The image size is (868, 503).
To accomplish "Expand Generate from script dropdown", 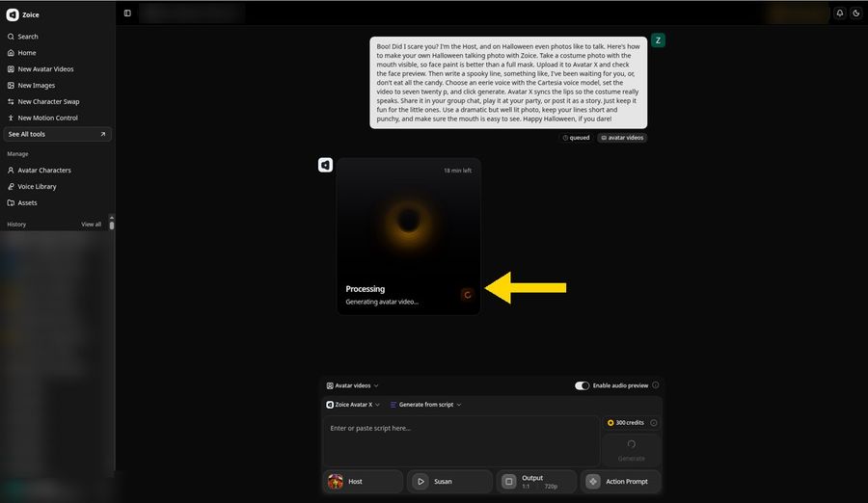I will [x=425, y=405].
